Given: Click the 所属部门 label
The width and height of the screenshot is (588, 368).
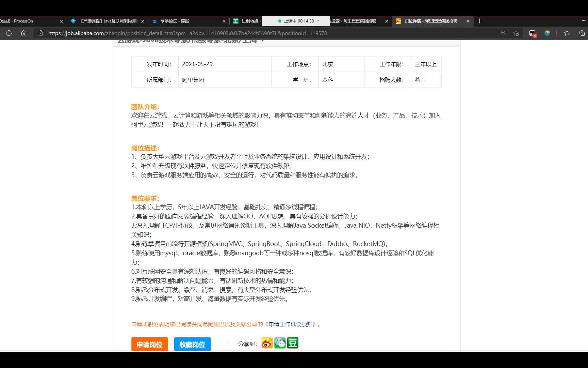Looking at the screenshot, I should tap(159, 80).
